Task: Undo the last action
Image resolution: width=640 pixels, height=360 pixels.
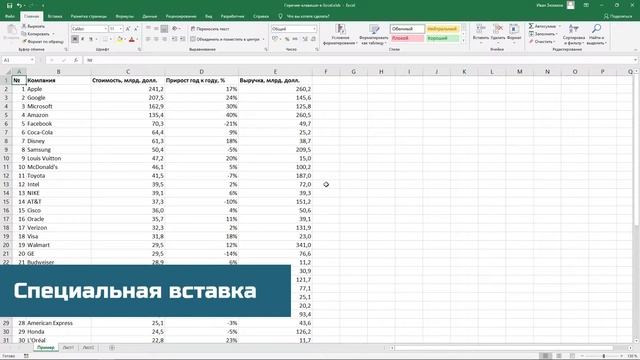Action: click(x=19, y=5)
